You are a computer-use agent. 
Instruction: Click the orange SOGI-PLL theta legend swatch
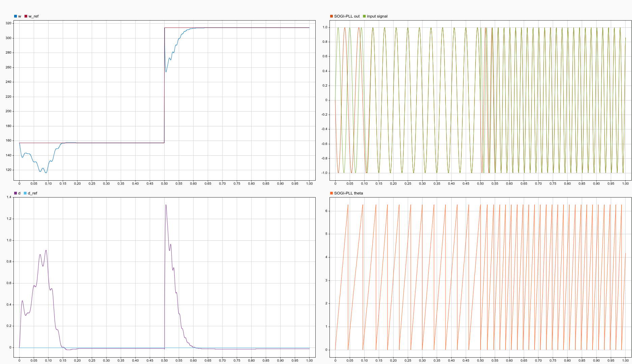[x=332, y=193]
